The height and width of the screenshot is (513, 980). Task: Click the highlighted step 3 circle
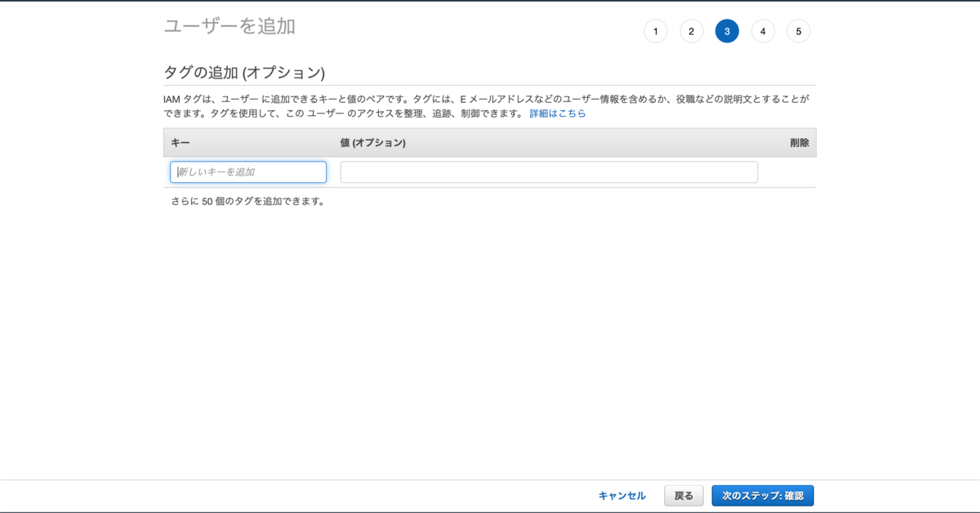(727, 31)
